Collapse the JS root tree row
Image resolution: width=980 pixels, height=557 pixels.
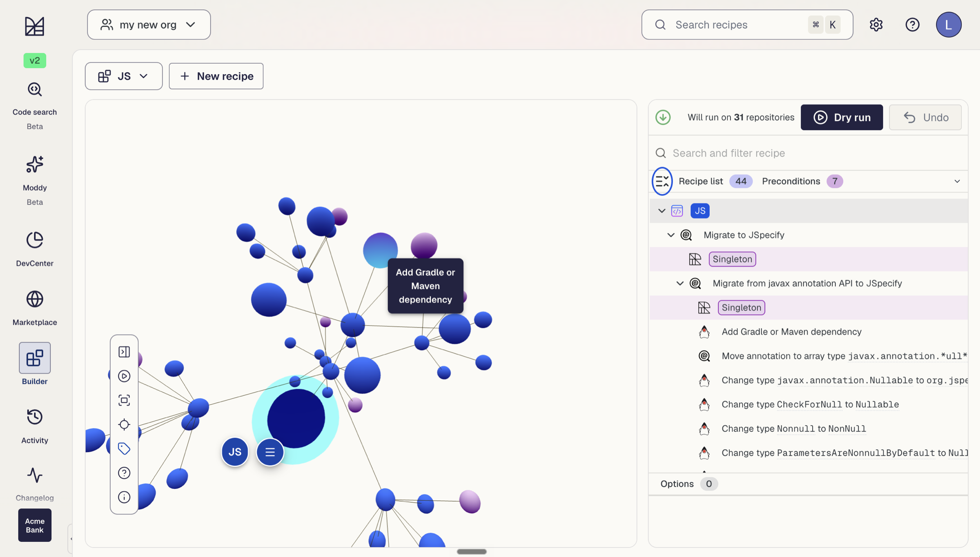pyautogui.click(x=661, y=211)
